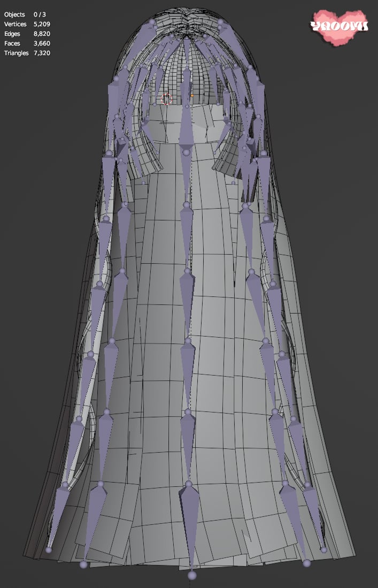Click the Triangles 7,320 statistic
This screenshot has height=588, width=378.
(27, 54)
